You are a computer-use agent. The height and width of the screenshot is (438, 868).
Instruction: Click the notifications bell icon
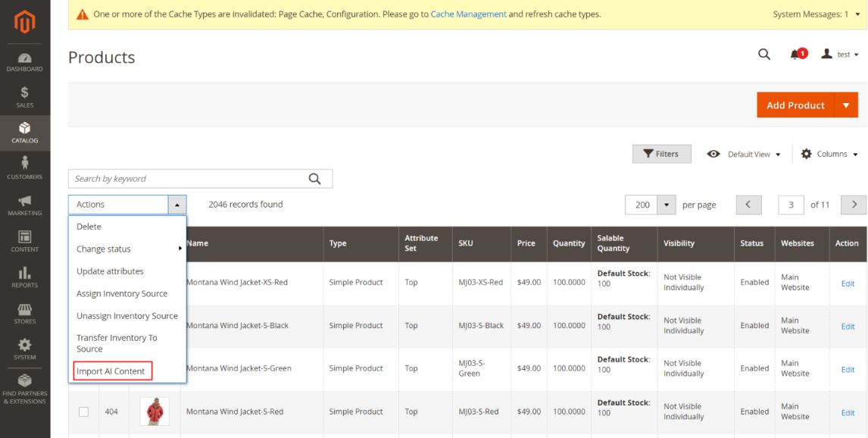(795, 55)
